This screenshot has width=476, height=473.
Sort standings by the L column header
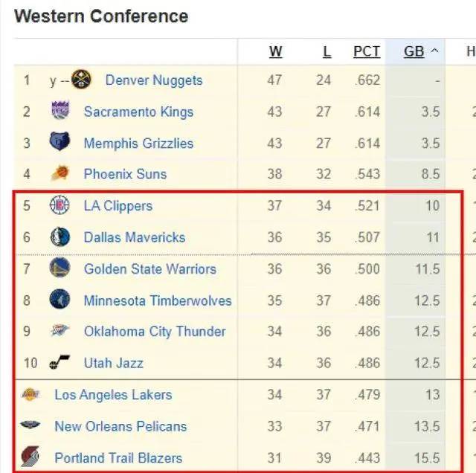coord(327,51)
